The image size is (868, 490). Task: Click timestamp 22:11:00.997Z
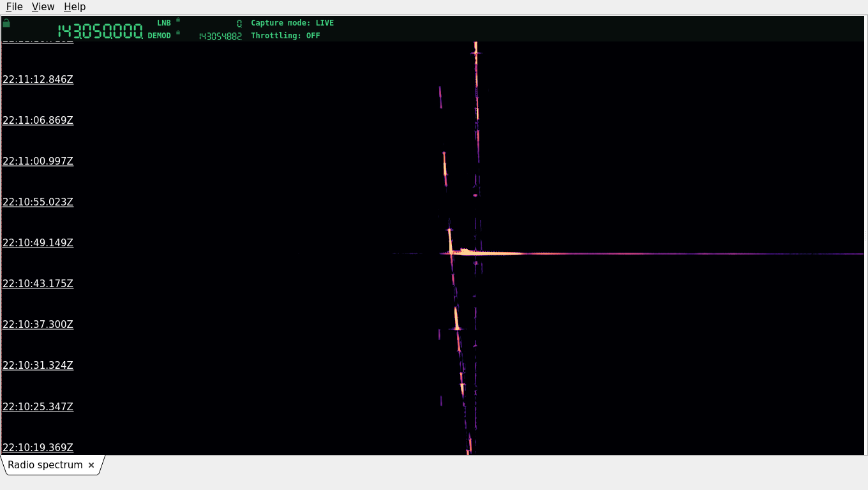[38, 161]
